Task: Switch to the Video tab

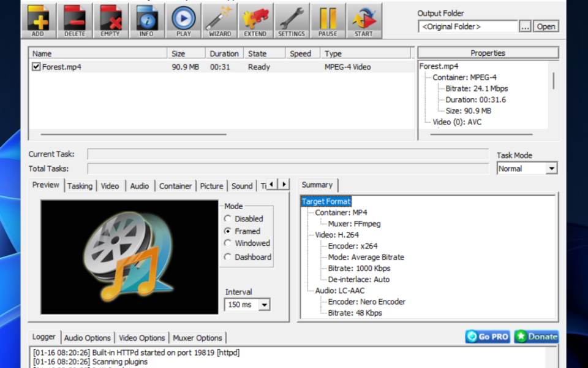Action: (x=110, y=186)
